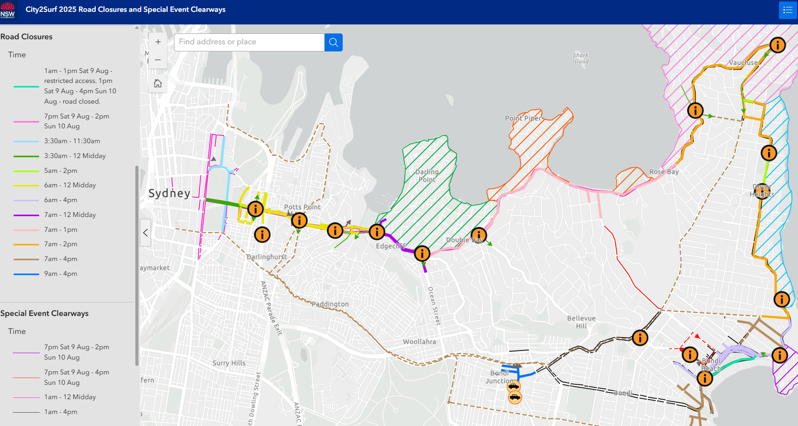This screenshot has height=426, width=798.
Task: Open info marker at bottom-right purple hatched area
Action: tap(780, 355)
